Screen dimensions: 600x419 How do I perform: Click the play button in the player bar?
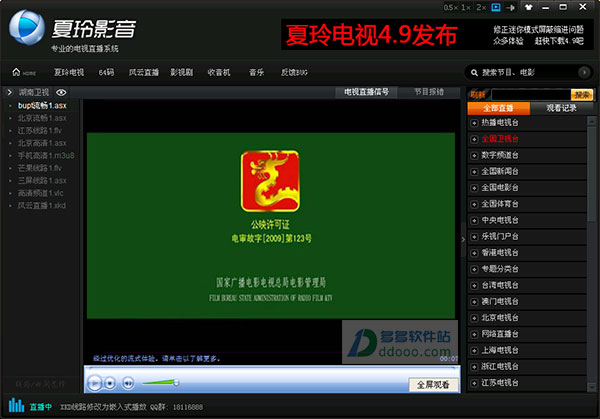pos(94,383)
